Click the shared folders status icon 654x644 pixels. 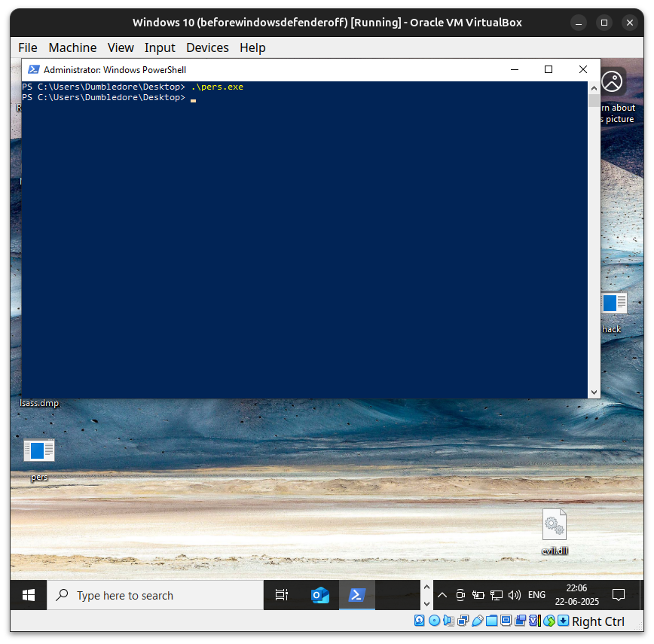point(492,621)
